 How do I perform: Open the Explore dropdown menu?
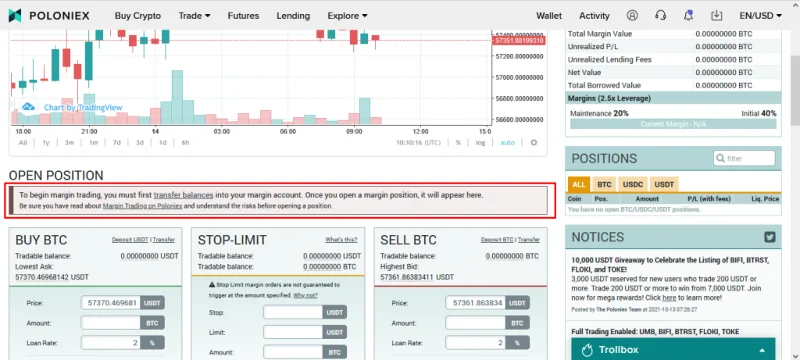(347, 16)
